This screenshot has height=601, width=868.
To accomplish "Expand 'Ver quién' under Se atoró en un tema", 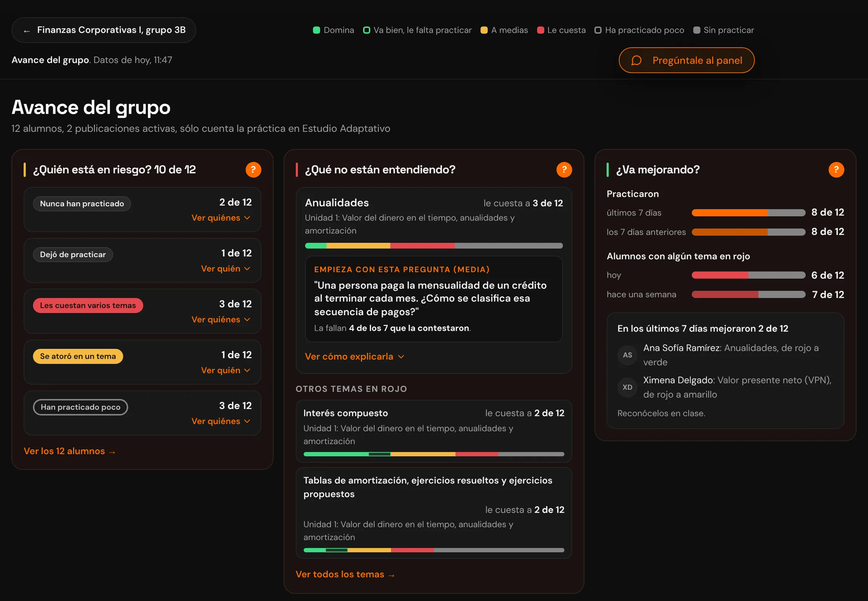I will (x=226, y=370).
